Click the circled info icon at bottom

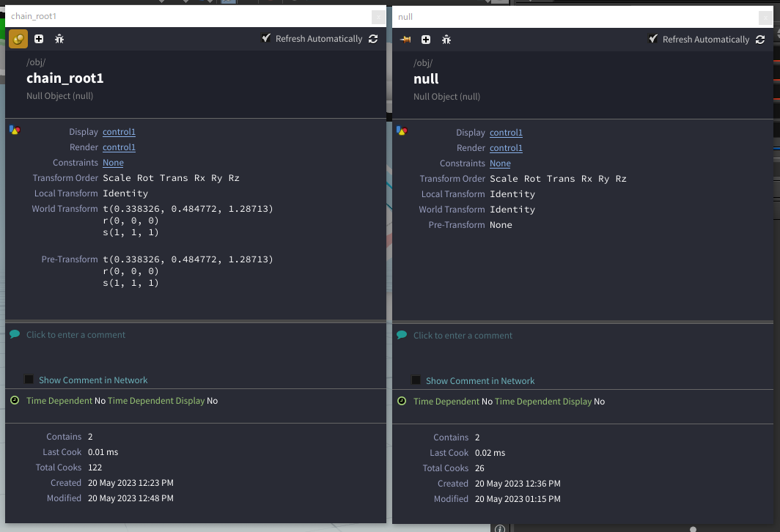pos(500,528)
